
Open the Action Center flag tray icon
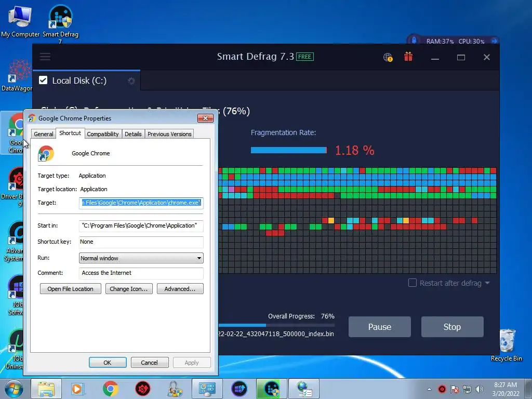[454, 389]
